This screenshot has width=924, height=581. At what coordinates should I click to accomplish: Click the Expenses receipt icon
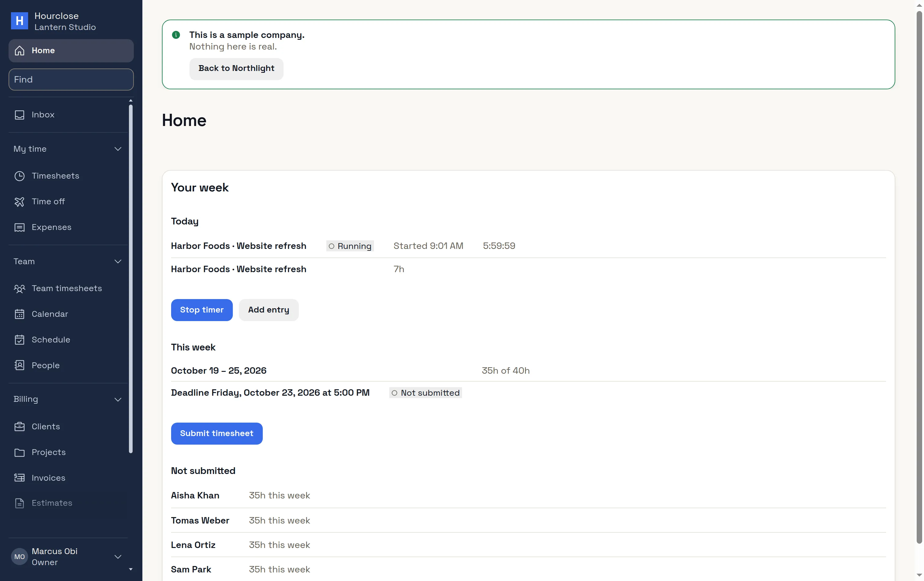coord(20,227)
